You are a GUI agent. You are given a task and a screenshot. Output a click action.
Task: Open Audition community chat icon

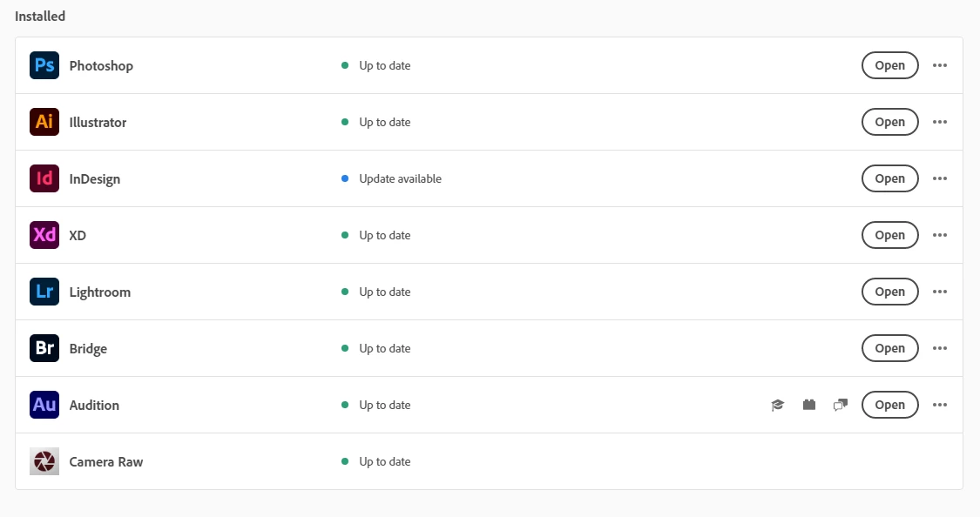[x=841, y=406]
